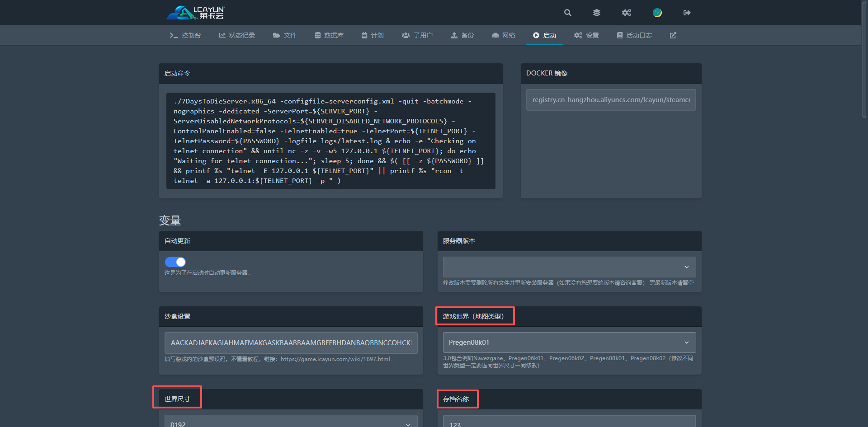Expand the 世界尺寸 8192 dropdown
This screenshot has width=868, height=427.
(x=291, y=421)
